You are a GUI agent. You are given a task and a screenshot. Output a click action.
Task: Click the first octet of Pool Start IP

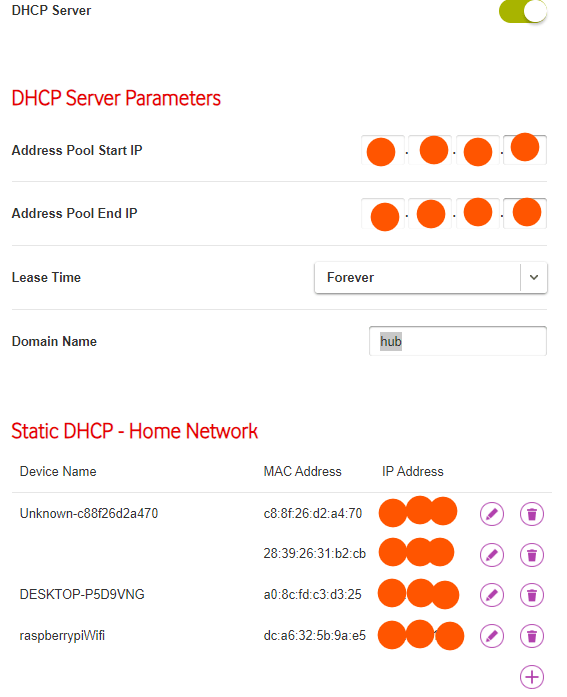click(x=383, y=150)
